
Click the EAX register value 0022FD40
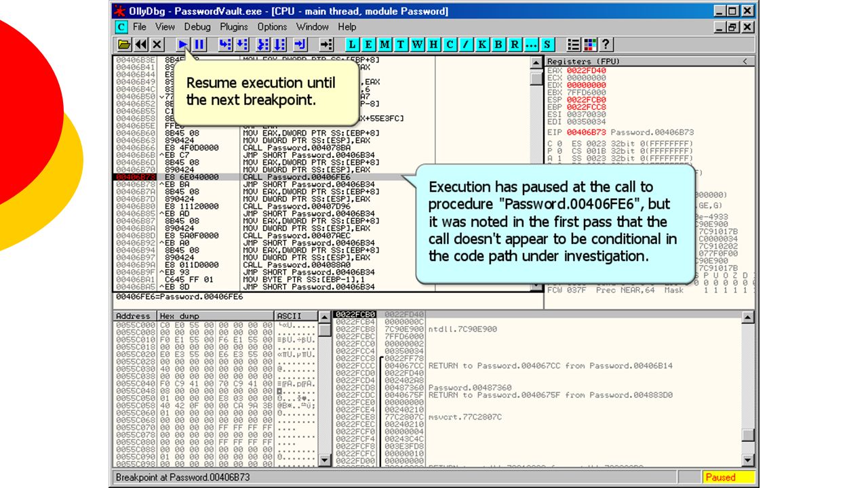pos(587,70)
